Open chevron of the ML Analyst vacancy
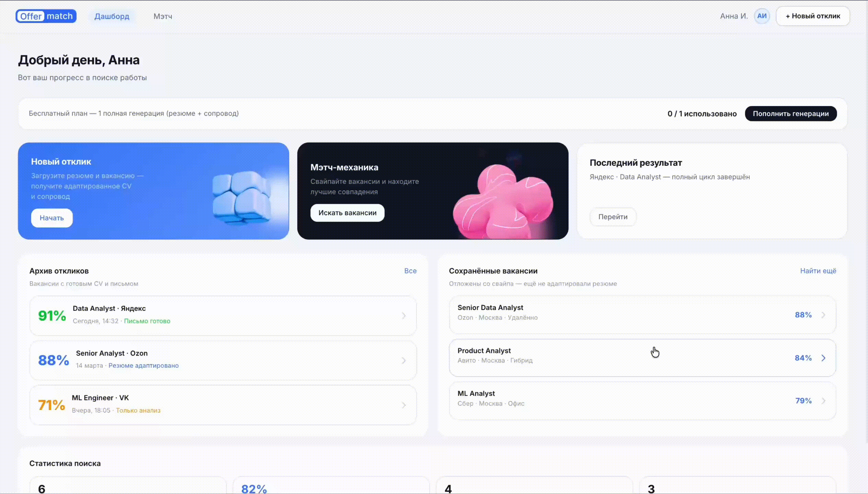The image size is (868, 494). pyautogui.click(x=823, y=401)
